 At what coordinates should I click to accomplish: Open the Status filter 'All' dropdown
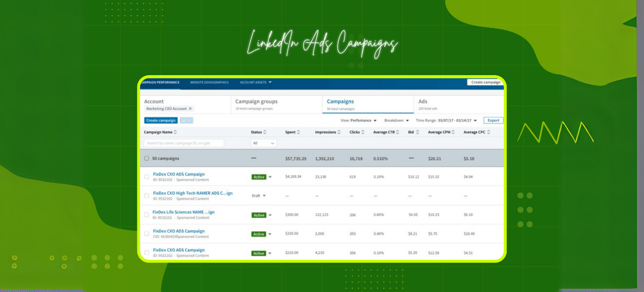pos(264,143)
